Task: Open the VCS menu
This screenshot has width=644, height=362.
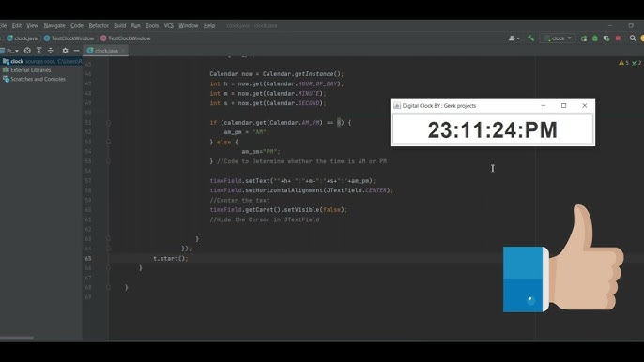Action: pyautogui.click(x=169, y=25)
